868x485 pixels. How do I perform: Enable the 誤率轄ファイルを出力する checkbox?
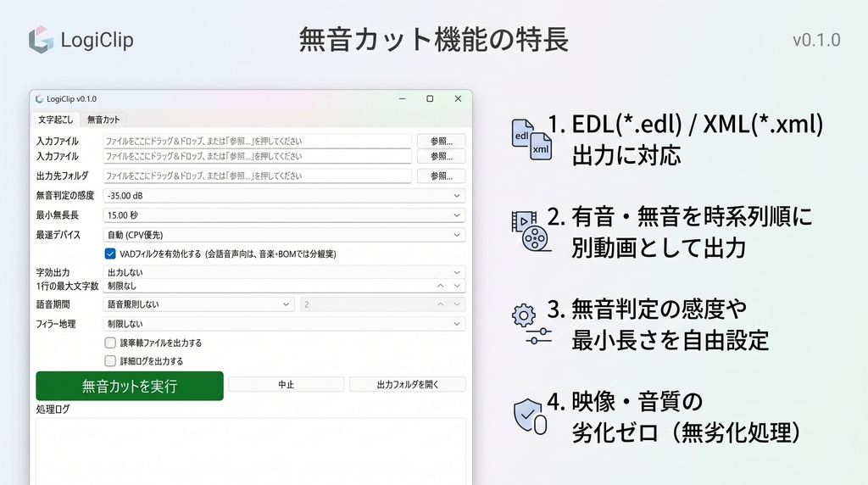110,343
